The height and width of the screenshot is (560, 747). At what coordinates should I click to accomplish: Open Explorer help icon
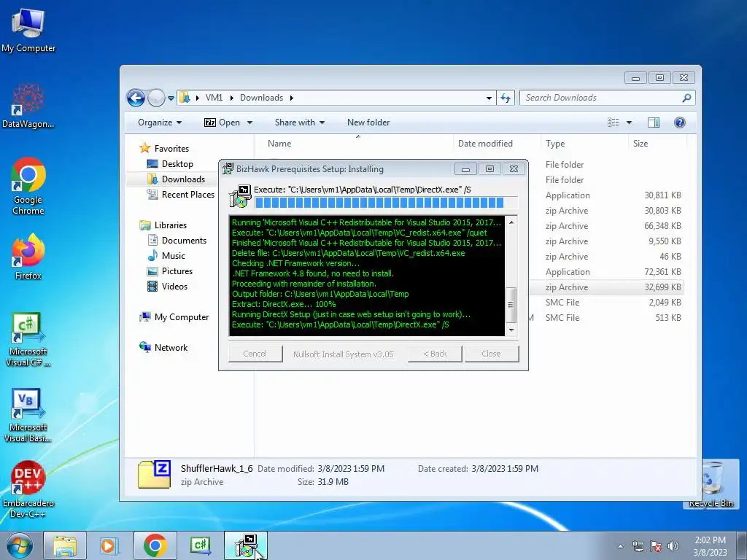click(x=680, y=122)
